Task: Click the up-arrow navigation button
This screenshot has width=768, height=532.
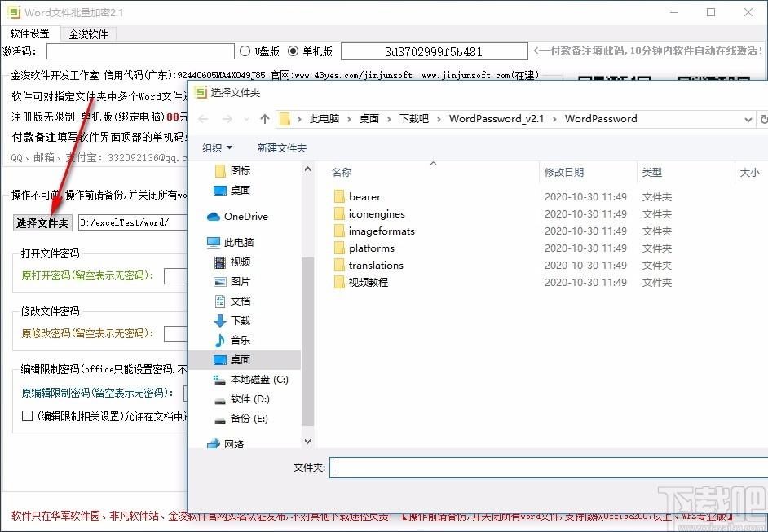Action: [x=264, y=119]
